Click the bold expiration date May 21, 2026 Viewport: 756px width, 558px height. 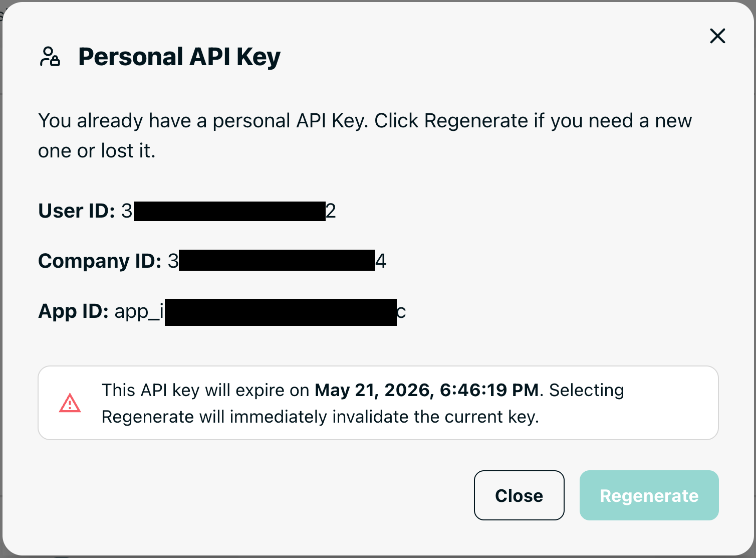click(372, 390)
